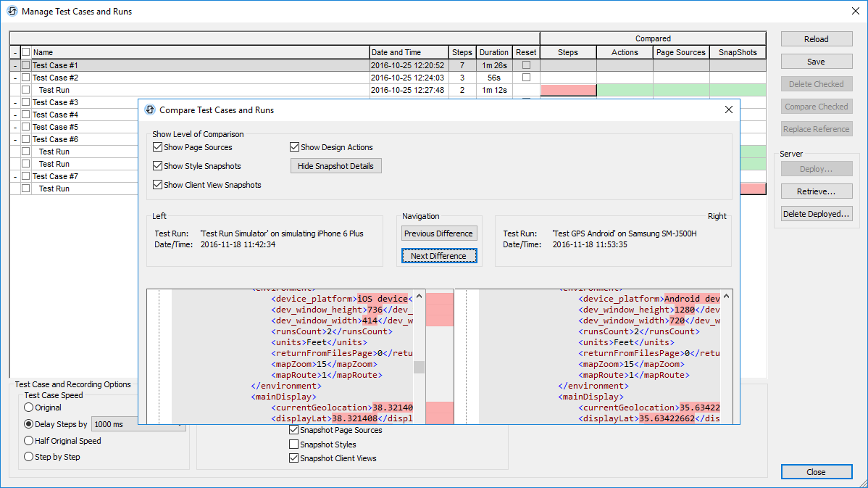Toggle Snapshot Client Views checkbox
Screen dimensions: 868x488
(294, 458)
